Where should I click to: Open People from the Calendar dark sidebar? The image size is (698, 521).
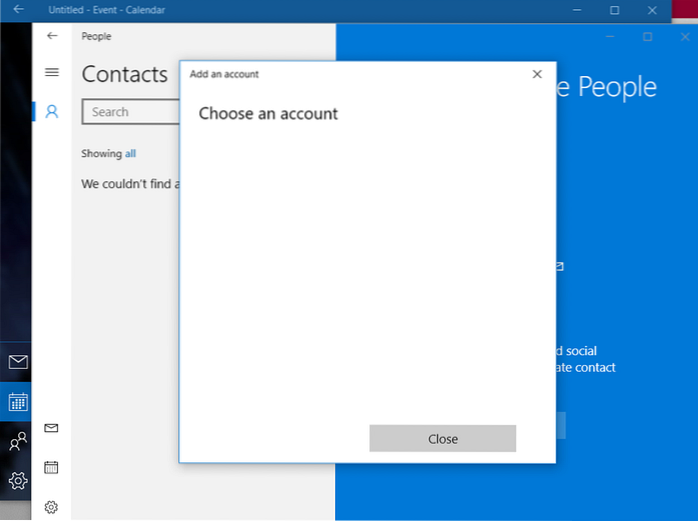(x=17, y=441)
